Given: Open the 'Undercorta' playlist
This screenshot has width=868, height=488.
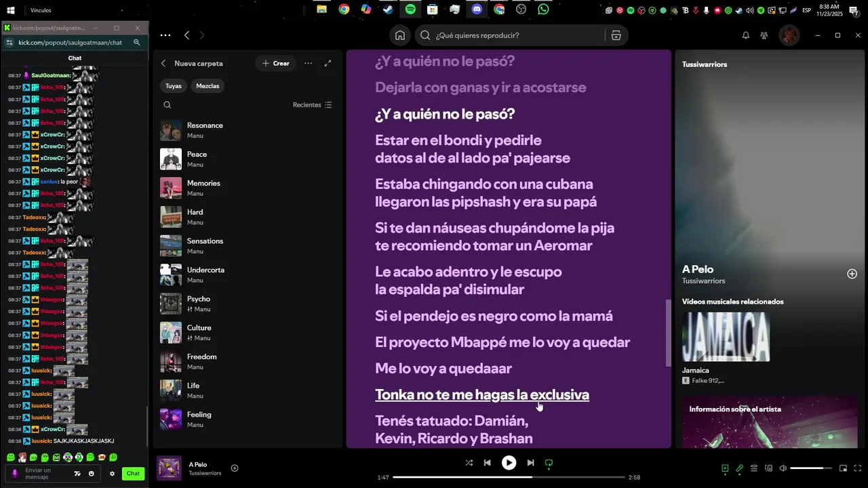Looking at the screenshot, I should [x=248, y=275].
